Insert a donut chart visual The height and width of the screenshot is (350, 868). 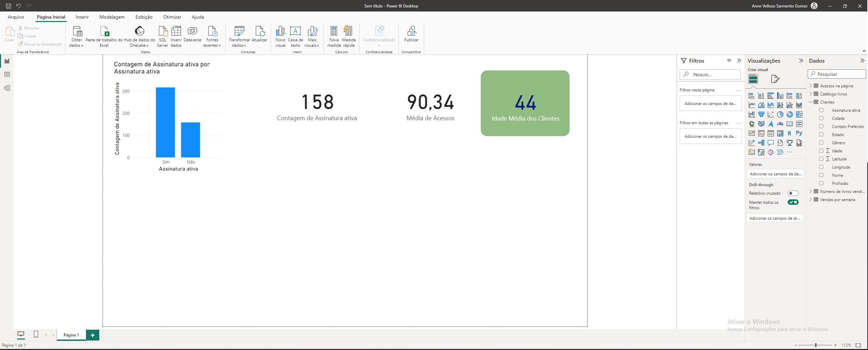pos(789,114)
